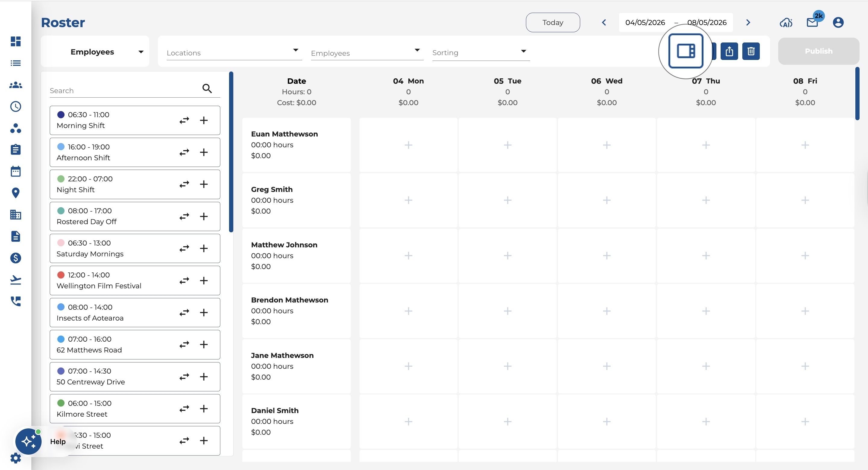Click the delete trash roster icon

(751, 51)
